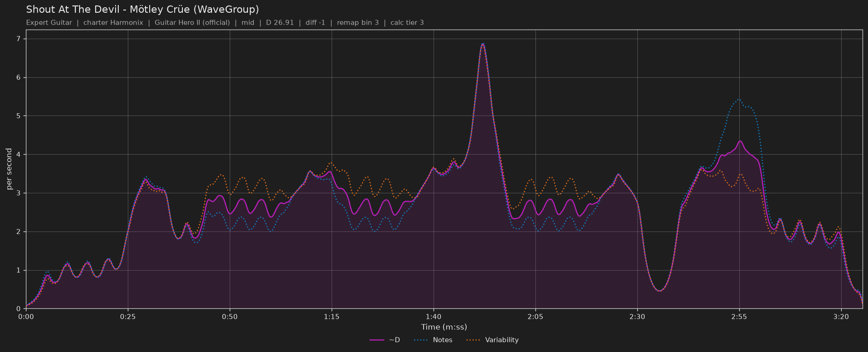
Task: Click the 'per second' y-axis label
Action: pyautogui.click(x=9, y=169)
